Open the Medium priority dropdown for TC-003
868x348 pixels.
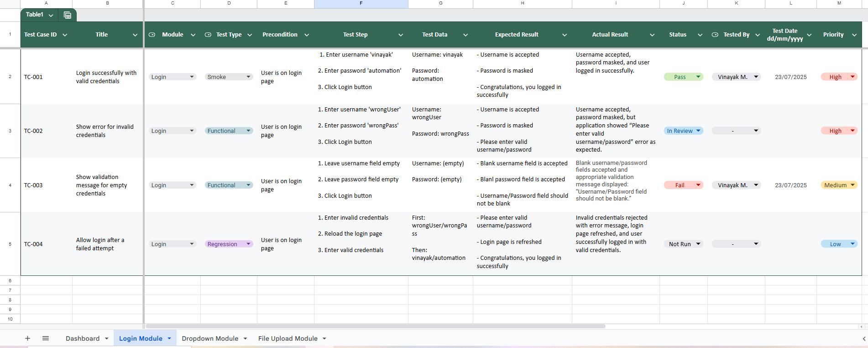coord(852,185)
